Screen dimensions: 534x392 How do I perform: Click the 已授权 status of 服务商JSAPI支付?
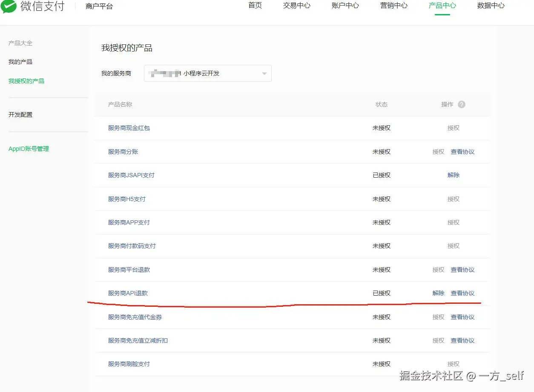[x=382, y=175]
